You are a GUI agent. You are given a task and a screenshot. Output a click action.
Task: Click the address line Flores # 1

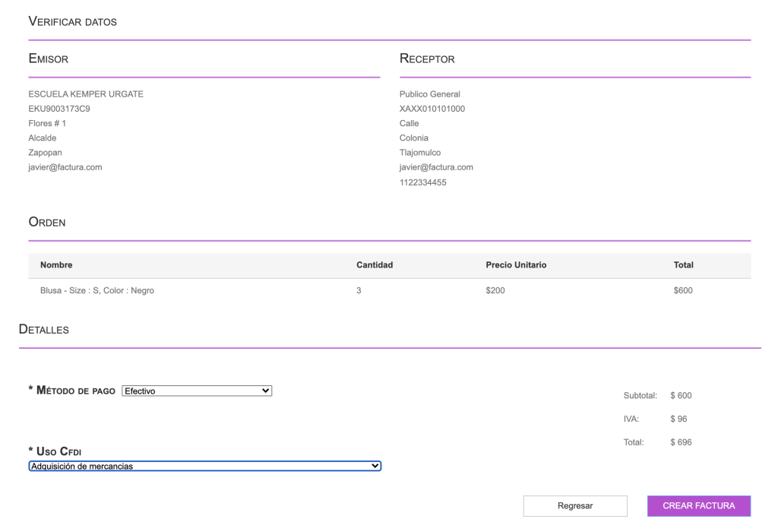pos(47,123)
